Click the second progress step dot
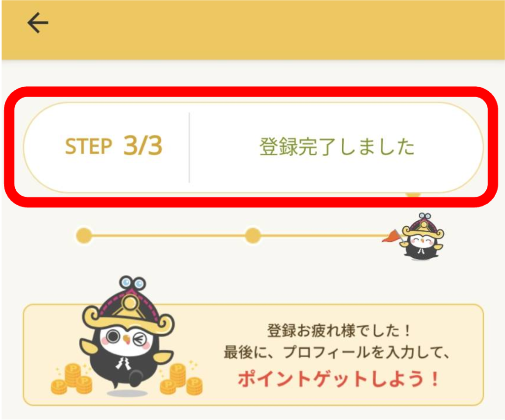 (x=253, y=236)
